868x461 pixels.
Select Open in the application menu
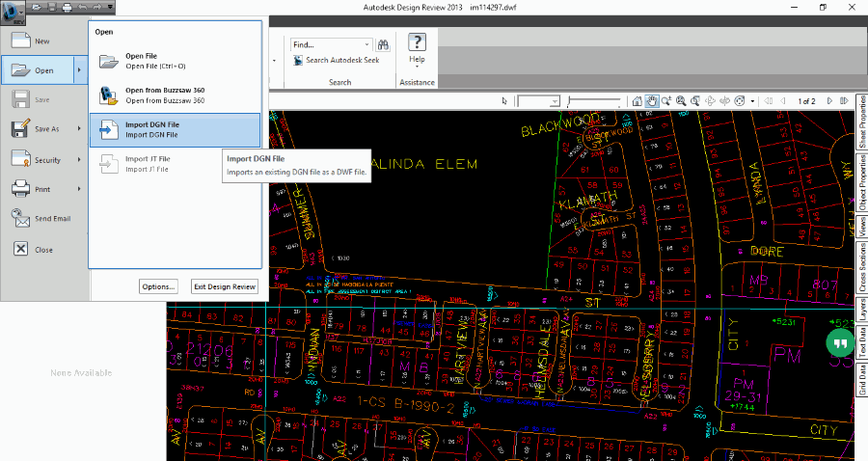click(x=37, y=70)
